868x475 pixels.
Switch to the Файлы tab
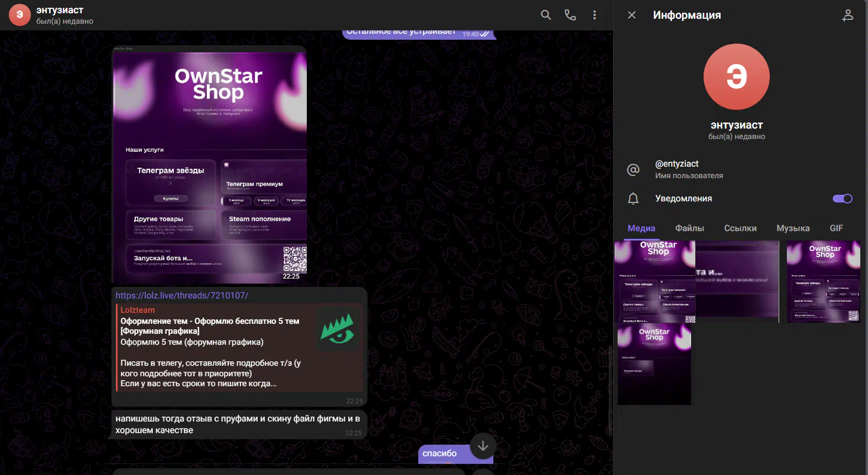pos(689,228)
